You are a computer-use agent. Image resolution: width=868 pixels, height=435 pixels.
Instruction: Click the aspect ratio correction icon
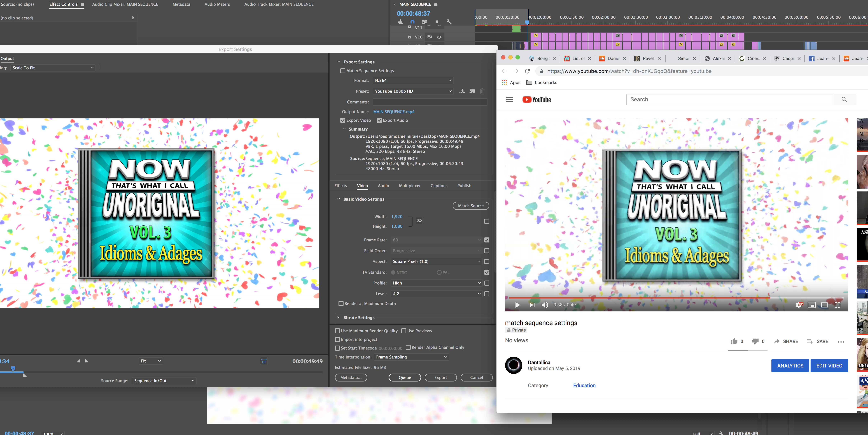click(264, 361)
